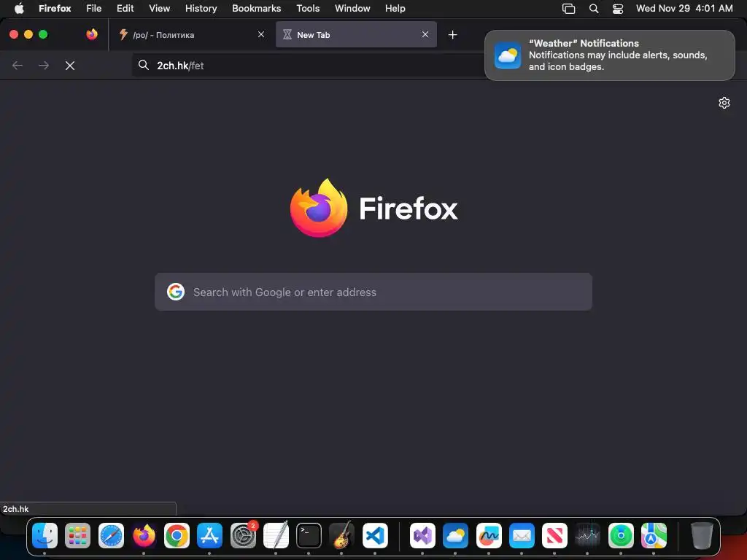The height and width of the screenshot is (560, 747).
Task: Open the Tools menu
Action: click(x=309, y=8)
